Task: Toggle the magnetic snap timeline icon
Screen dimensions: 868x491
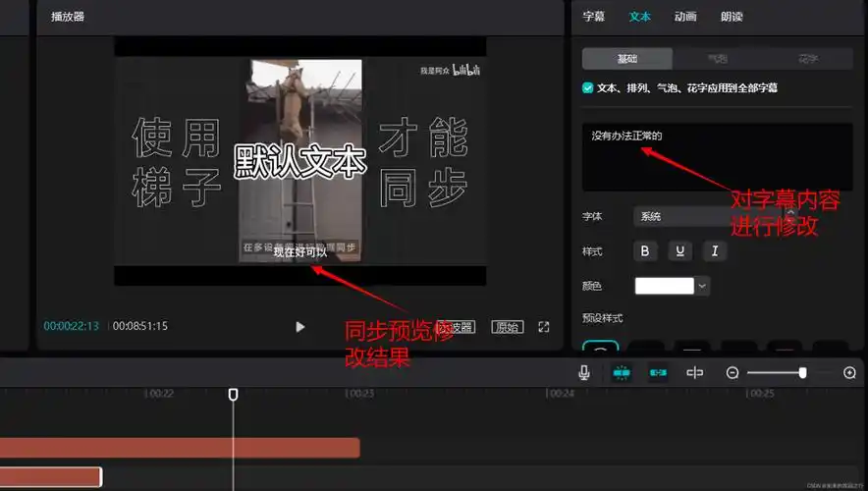Action: pyautogui.click(x=622, y=373)
